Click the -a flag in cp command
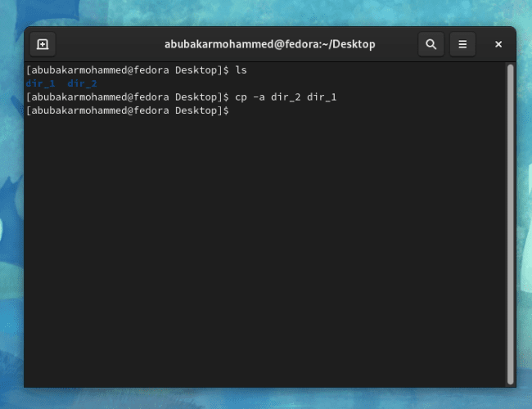 pyautogui.click(x=259, y=97)
